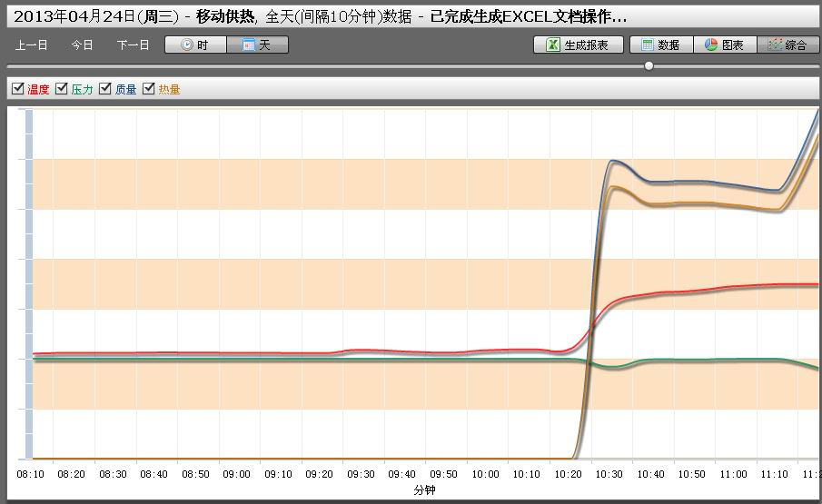Go to next day with 下一日

point(133,44)
